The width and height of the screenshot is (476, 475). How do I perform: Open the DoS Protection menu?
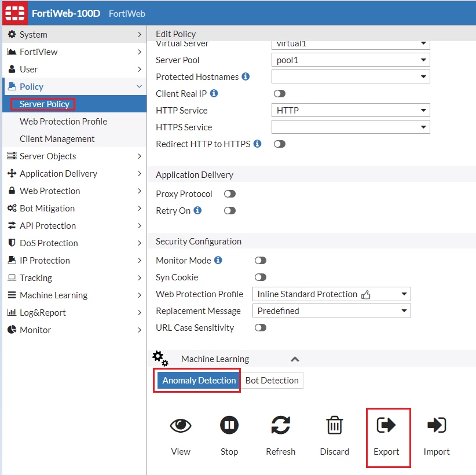(74, 243)
